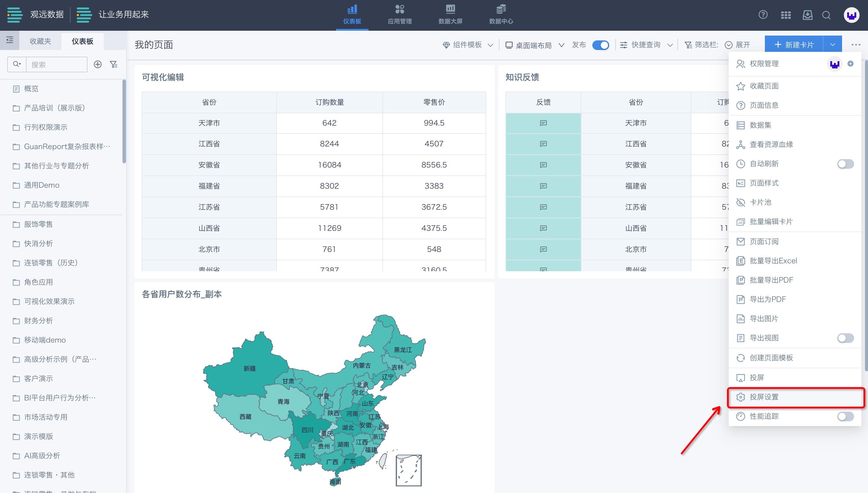Screen dimensions: 868x493
Task: Enable the 性能追踪 switch
Action: click(x=845, y=416)
